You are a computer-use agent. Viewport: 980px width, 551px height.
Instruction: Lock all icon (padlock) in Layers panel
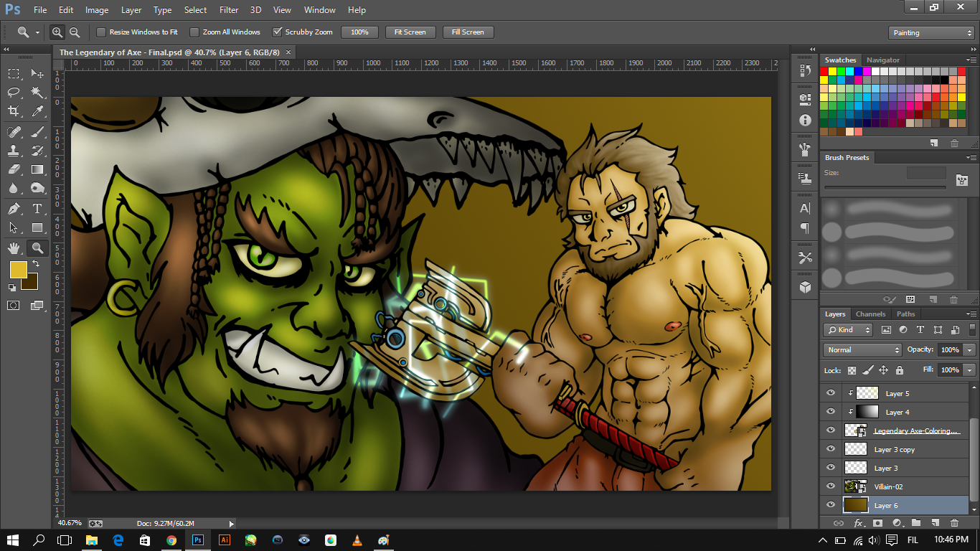(x=900, y=370)
